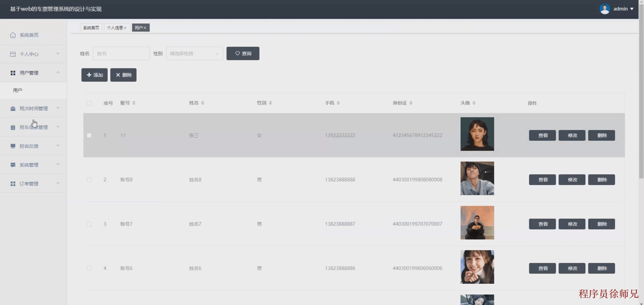Edit user 张三 with 修改
The height and width of the screenshot is (305, 644).
tap(572, 135)
